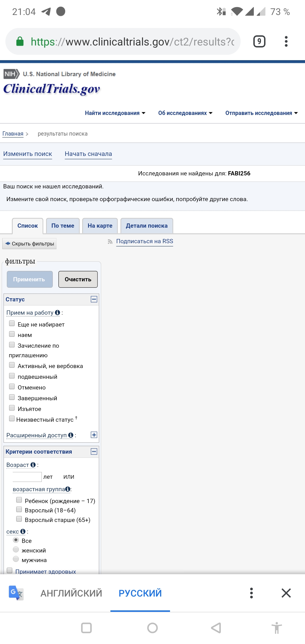Expand the Расширенный доступ section
The height and width of the screenshot is (644, 305).
click(94, 435)
